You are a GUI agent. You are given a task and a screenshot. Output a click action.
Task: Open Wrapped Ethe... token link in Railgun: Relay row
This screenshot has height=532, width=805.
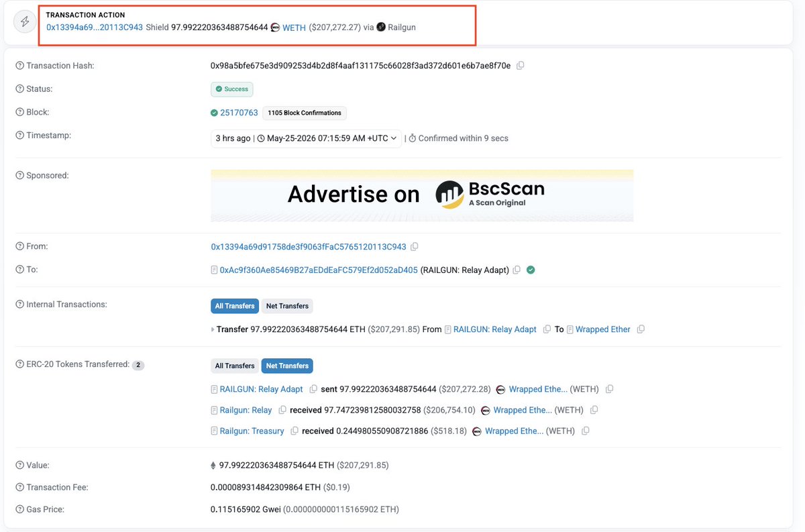point(523,410)
